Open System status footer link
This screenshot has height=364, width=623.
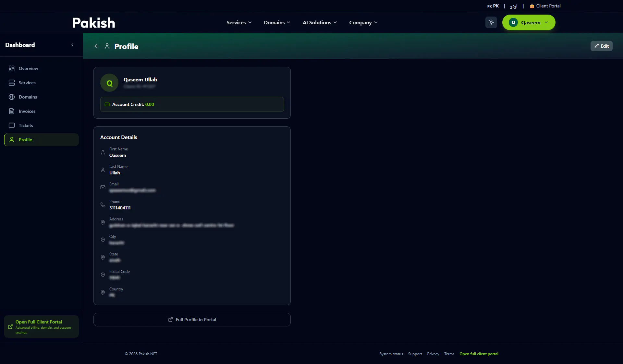tap(391, 354)
